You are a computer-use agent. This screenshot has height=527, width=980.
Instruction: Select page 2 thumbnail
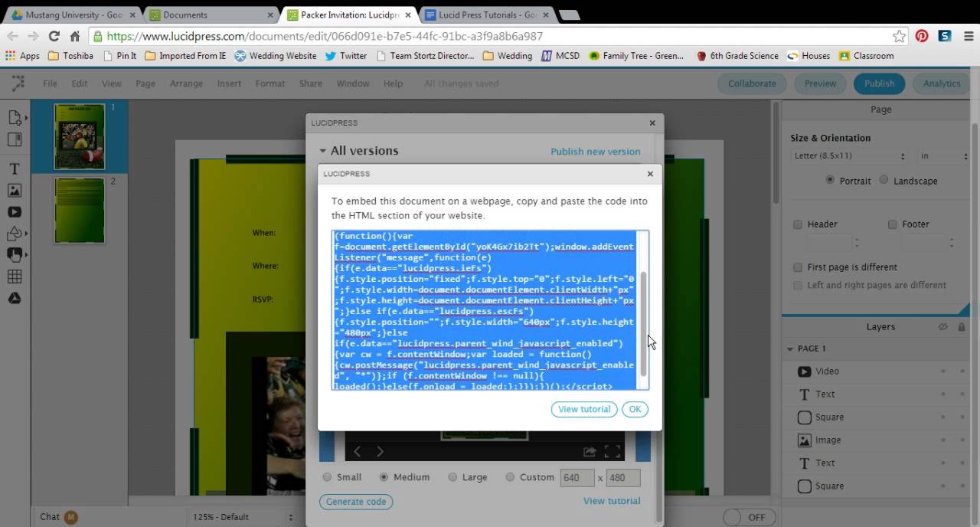click(x=80, y=210)
